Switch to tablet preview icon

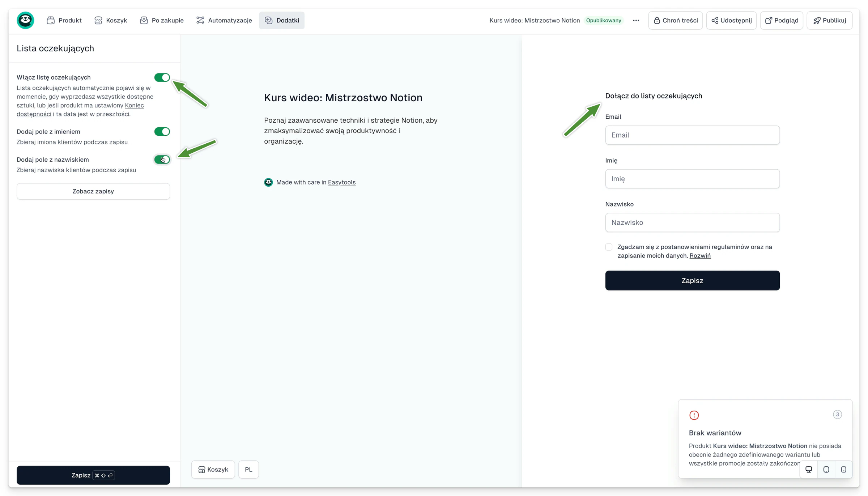click(826, 469)
